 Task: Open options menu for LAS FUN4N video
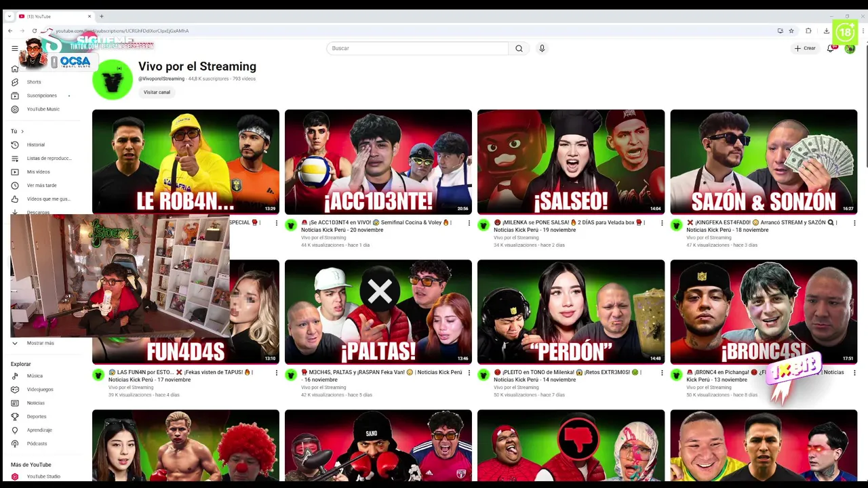(276, 372)
